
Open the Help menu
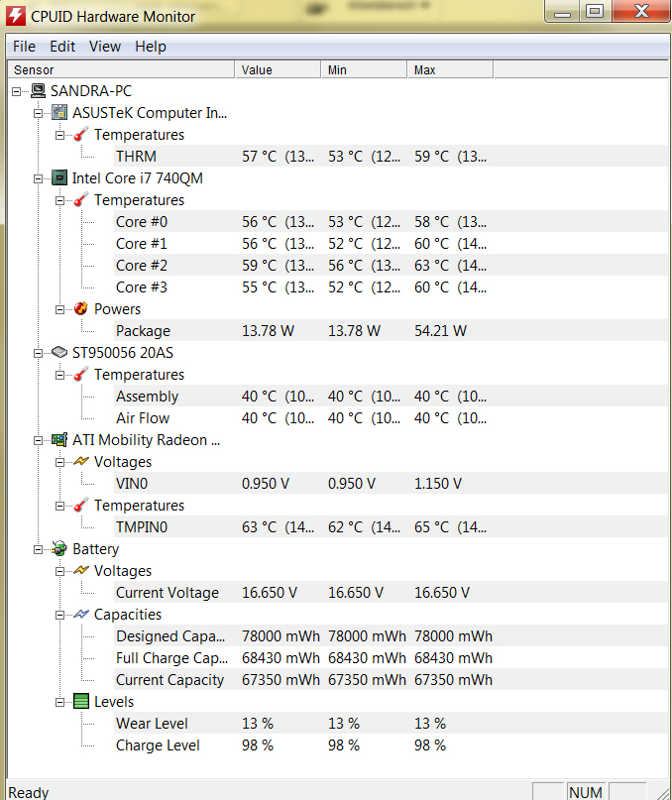[x=151, y=47]
